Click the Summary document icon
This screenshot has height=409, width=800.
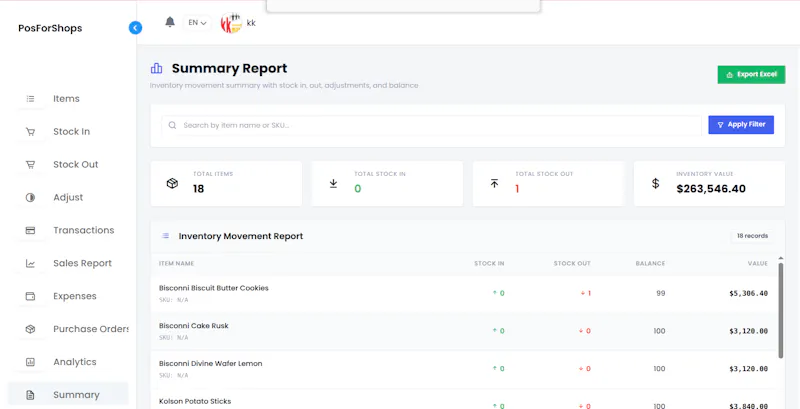(x=31, y=395)
